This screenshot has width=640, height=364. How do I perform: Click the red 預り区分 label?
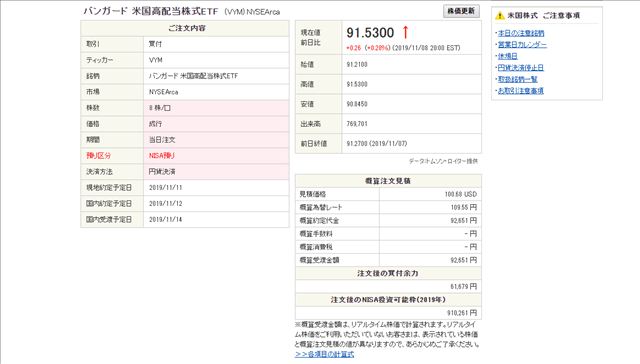pos(98,155)
